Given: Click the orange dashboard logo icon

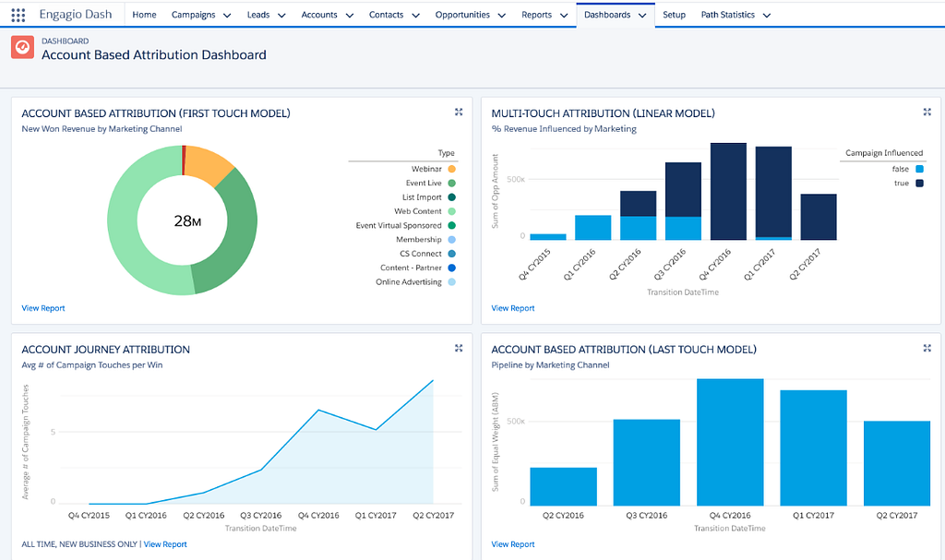Looking at the screenshot, I should [22, 48].
